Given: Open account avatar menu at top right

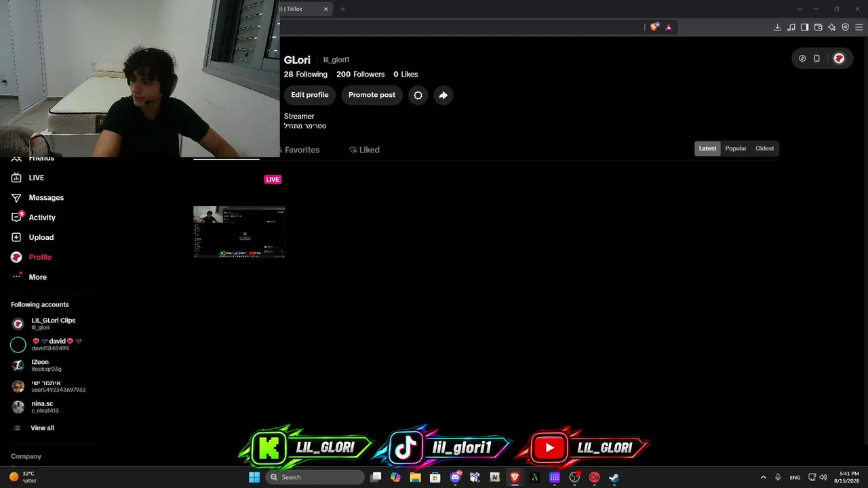Looking at the screenshot, I should tap(839, 58).
